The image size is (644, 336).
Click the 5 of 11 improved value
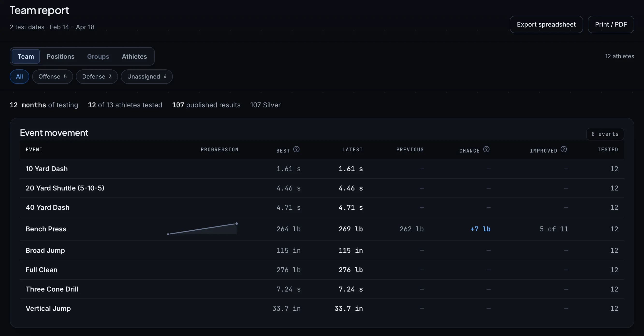(554, 229)
